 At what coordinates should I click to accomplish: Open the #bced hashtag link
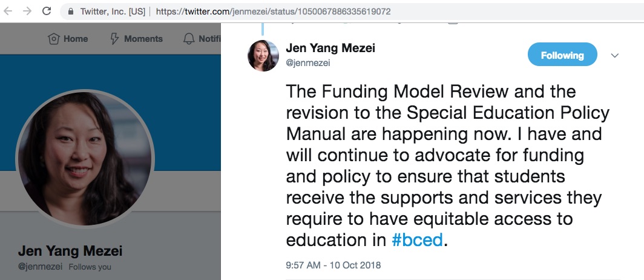[418, 240]
